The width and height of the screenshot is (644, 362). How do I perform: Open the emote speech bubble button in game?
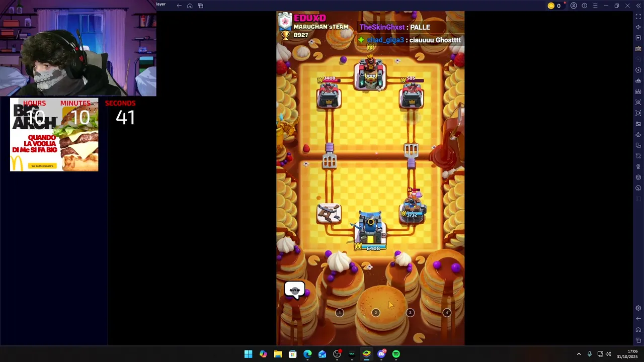pyautogui.click(x=295, y=290)
